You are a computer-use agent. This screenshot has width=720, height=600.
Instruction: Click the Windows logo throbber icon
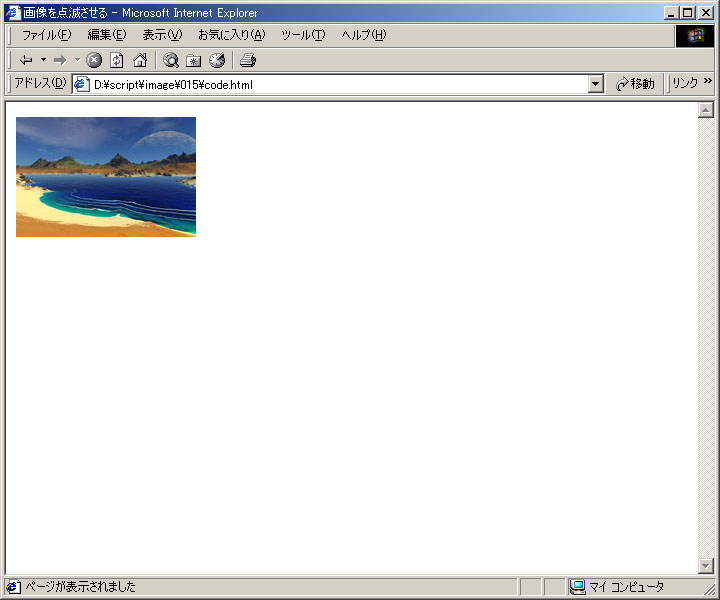[695, 36]
